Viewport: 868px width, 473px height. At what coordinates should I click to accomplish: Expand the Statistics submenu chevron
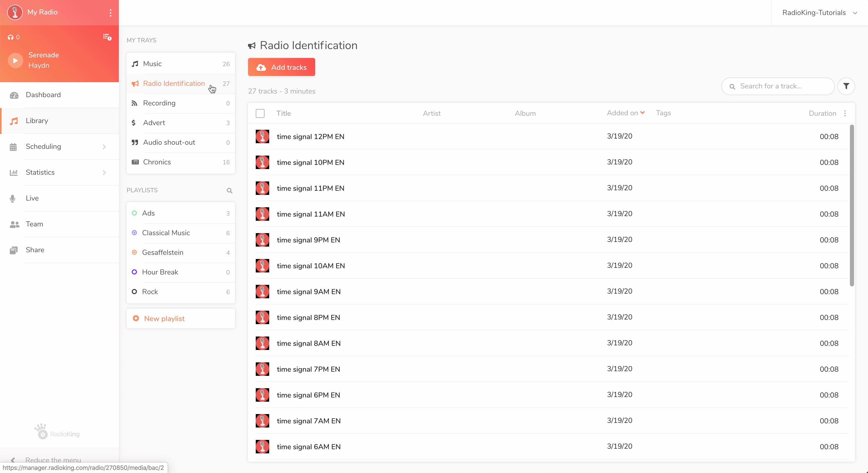[x=104, y=173]
